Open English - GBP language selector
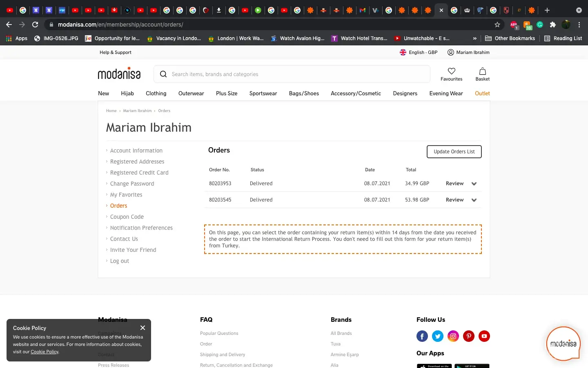The image size is (588, 368). 419,52
